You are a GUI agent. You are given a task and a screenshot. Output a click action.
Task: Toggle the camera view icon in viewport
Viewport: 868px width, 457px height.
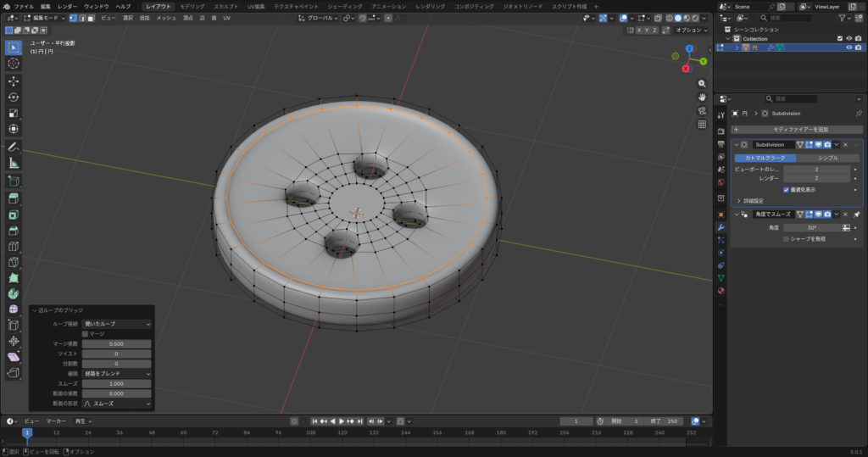[x=702, y=111]
